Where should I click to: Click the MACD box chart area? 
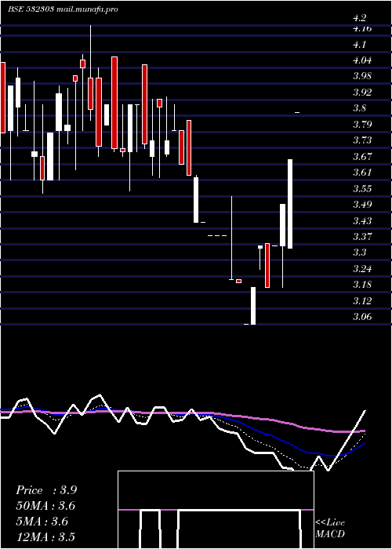[216, 510]
